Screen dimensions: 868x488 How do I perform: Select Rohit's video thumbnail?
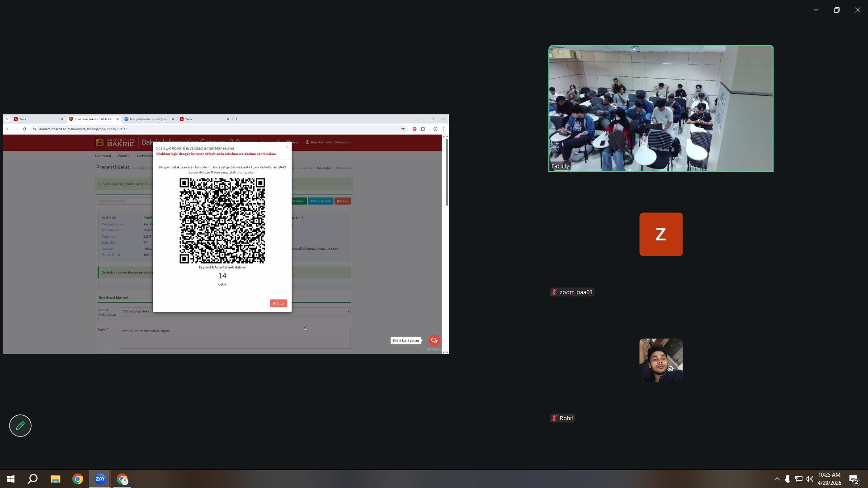click(661, 360)
